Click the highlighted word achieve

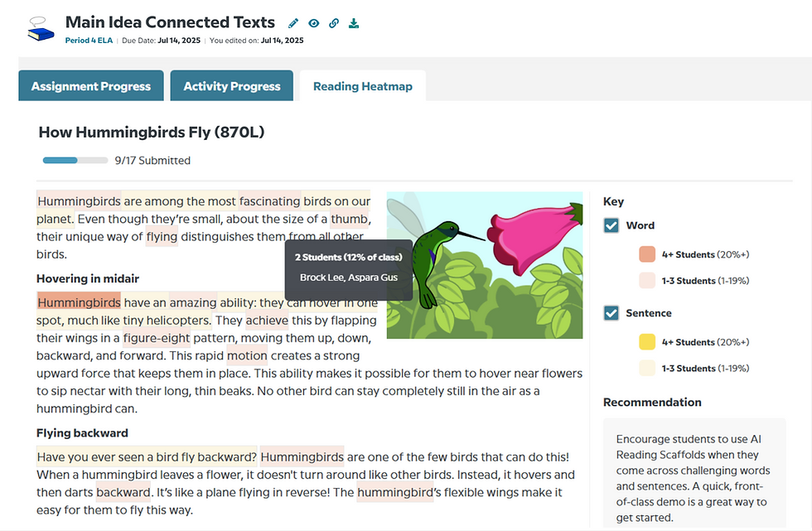pyautogui.click(x=267, y=321)
